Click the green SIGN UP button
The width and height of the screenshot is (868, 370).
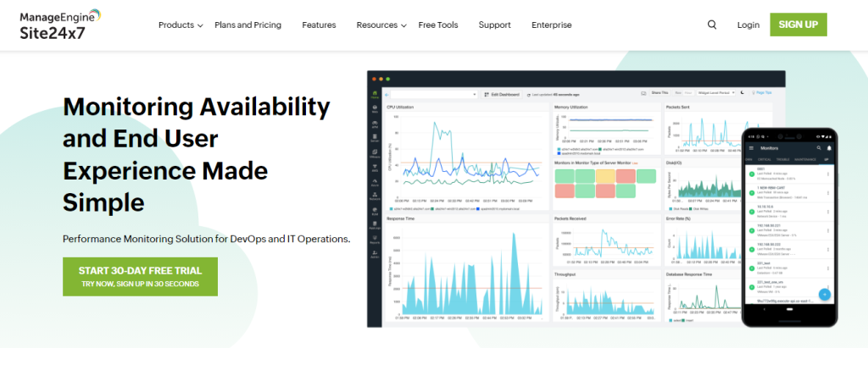coord(798,25)
